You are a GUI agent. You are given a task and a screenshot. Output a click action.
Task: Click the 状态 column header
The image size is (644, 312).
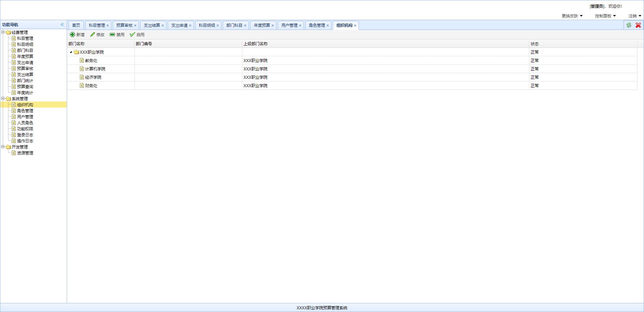pos(583,44)
